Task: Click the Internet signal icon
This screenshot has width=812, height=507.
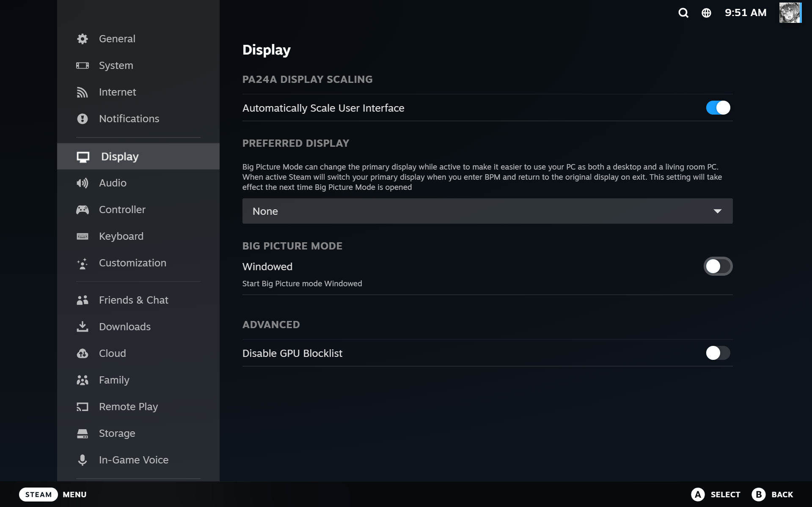Action: [83, 92]
